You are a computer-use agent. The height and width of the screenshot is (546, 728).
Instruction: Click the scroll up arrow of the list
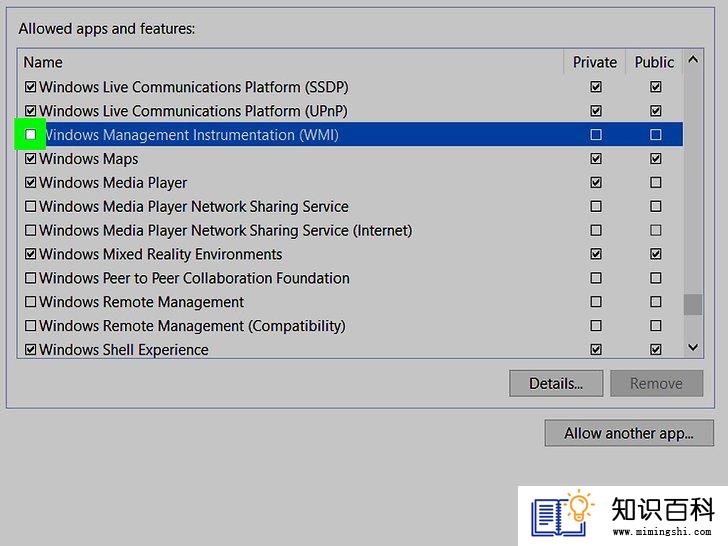point(693,59)
